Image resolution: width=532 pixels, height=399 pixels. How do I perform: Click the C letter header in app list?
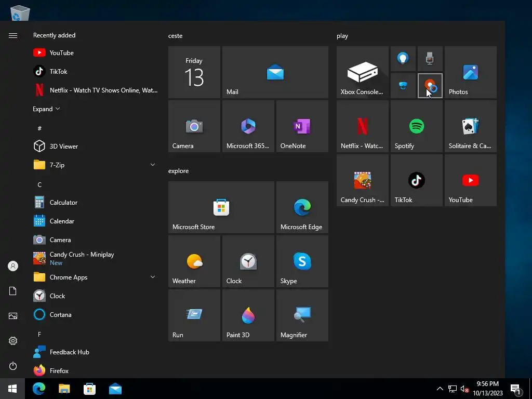(39, 184)
